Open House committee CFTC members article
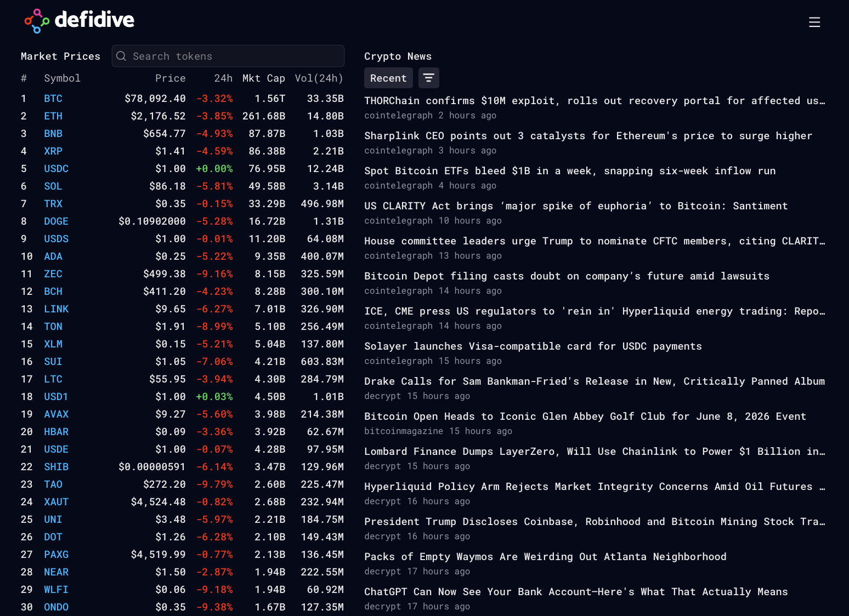The width and height of the screenshot is (849, 616). [595, 241]
